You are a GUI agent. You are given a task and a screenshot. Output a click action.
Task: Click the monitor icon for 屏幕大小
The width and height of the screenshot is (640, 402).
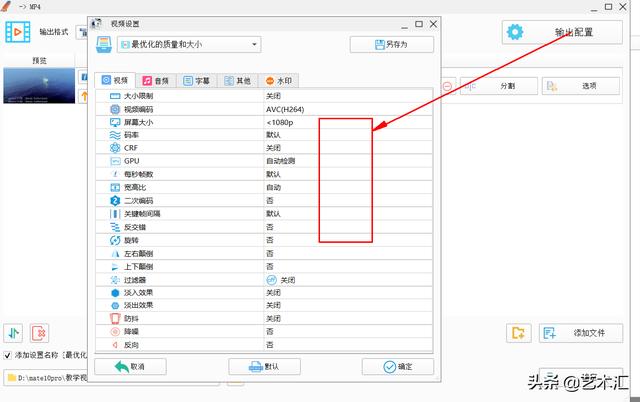[115, 122]
